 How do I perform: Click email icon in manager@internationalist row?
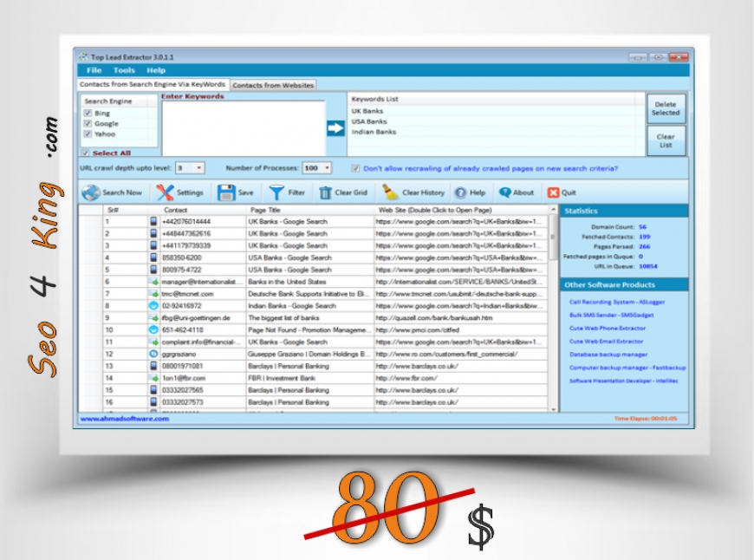tap(154, 282)
